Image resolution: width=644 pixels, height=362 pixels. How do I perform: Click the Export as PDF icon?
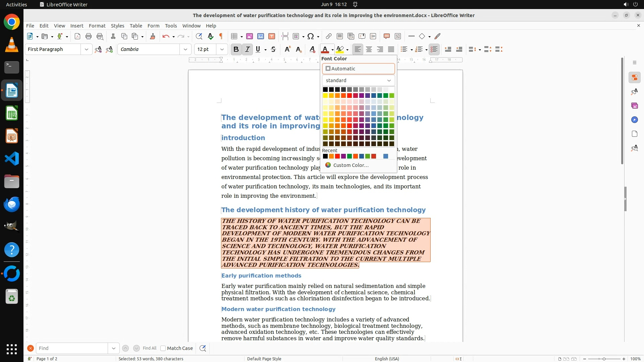[77, 36]
